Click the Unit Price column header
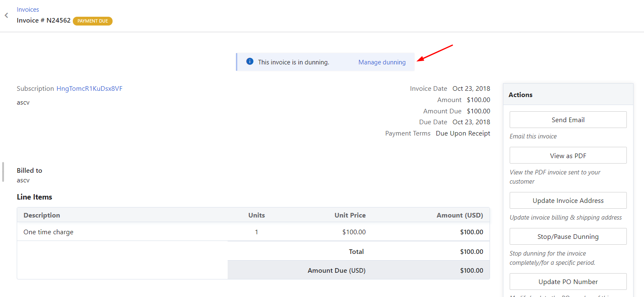Image resolution: width=644 pixels, height=297 pixels. [350, 215]
